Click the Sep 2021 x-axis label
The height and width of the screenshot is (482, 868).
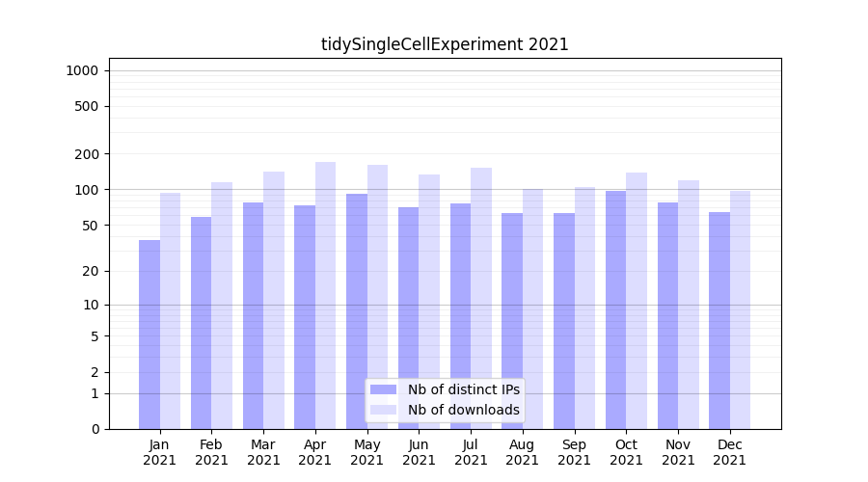574,452
